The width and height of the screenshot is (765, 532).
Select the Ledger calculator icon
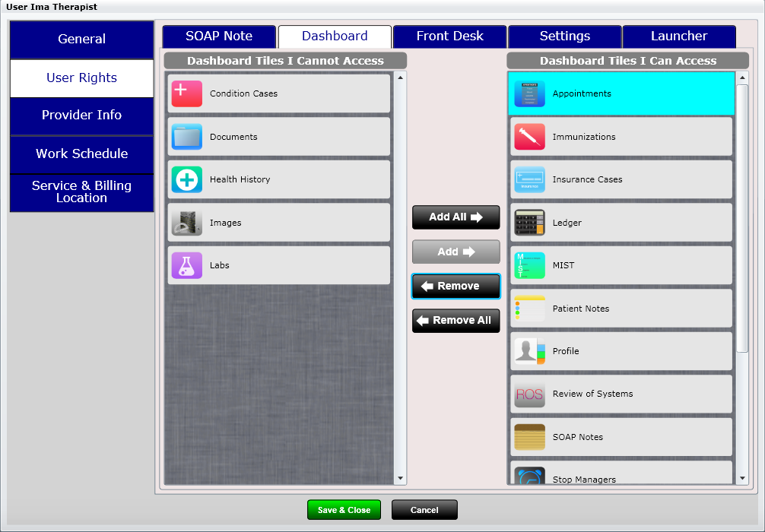click(x=530, y=222)
